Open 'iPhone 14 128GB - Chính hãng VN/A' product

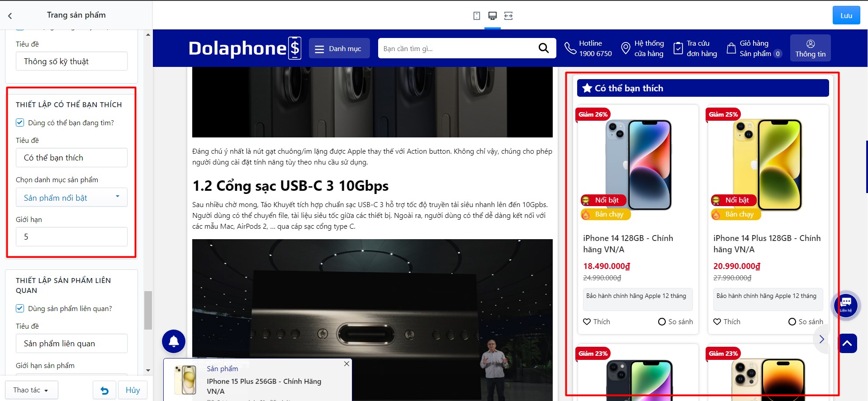(x=628, y=244)
